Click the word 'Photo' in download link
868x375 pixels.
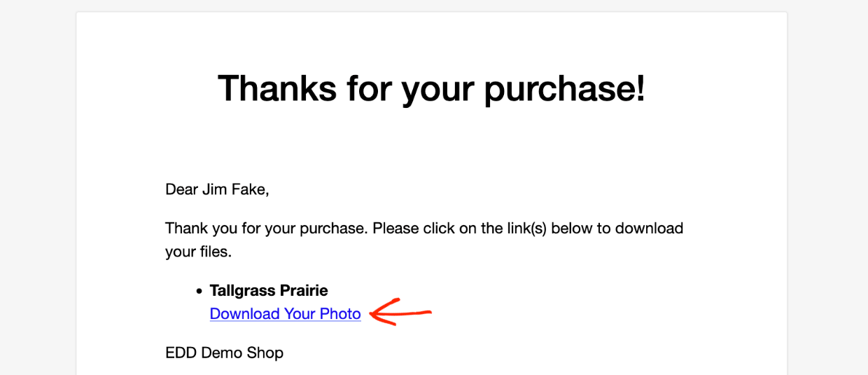point(340,314)
